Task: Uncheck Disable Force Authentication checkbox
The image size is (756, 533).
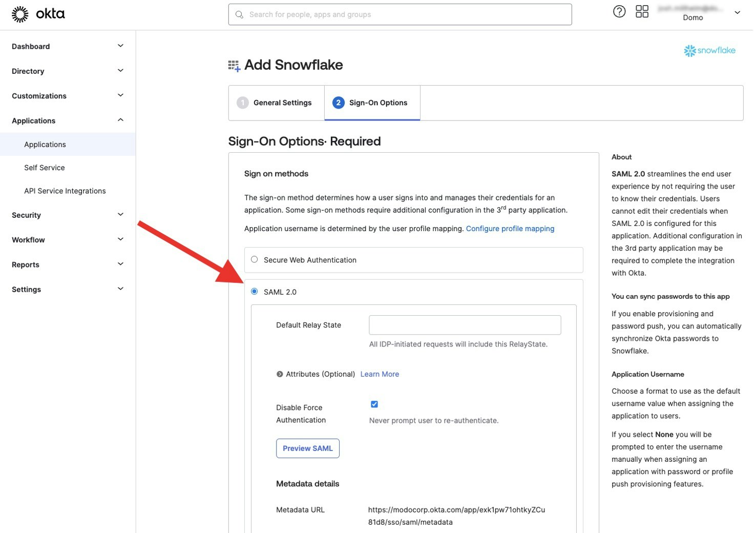Action: point(374,404)
